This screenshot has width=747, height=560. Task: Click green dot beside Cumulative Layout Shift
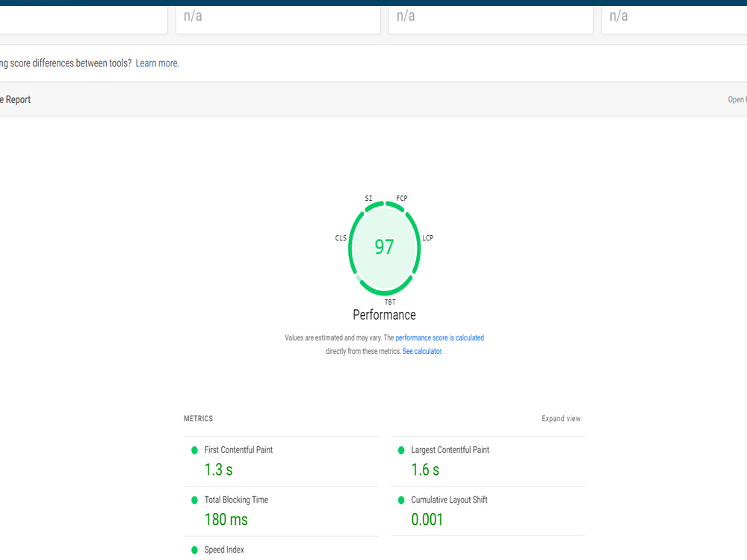tap(401, 500)
